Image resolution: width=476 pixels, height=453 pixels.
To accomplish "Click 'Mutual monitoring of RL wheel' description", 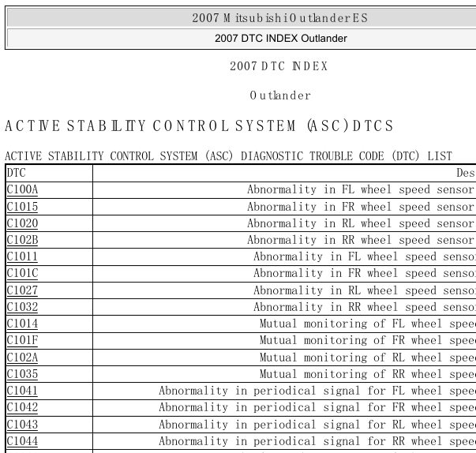I will pos(368,358).
